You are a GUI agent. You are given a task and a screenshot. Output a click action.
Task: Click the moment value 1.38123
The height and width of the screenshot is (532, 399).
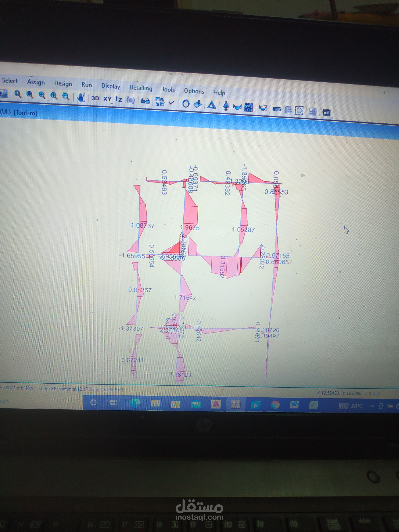pyautogui.click(x=180, y=375)
